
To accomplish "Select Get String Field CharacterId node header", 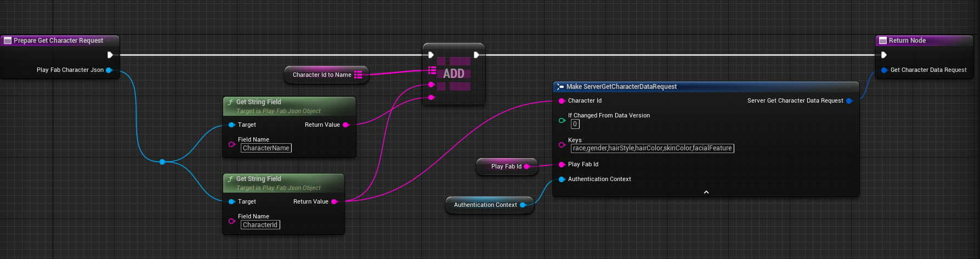I will [284, 183].
